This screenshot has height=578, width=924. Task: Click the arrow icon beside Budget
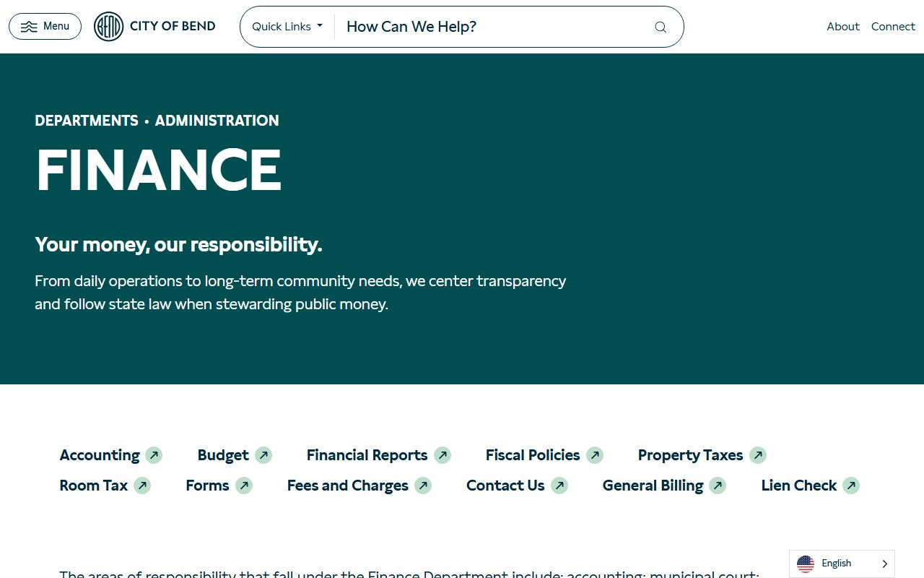263,455
